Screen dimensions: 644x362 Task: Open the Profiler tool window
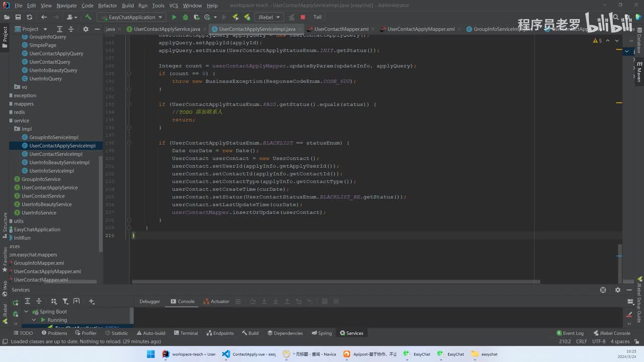coord(86,333)
